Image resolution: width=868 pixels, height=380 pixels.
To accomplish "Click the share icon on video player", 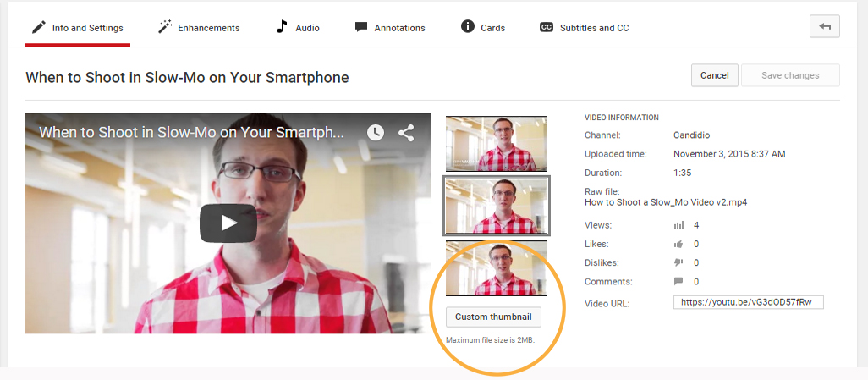I will [406, 133].
